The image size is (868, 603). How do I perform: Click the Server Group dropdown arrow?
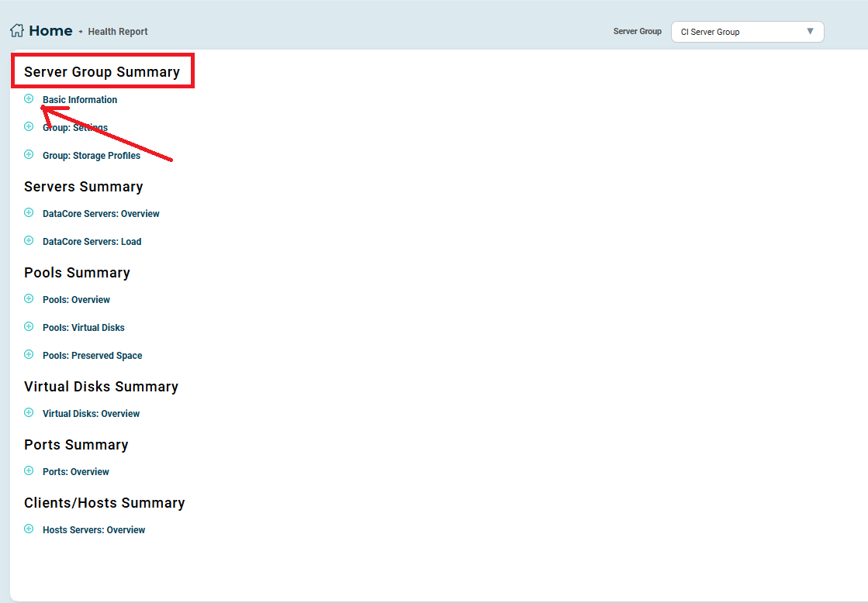(810, 32)
